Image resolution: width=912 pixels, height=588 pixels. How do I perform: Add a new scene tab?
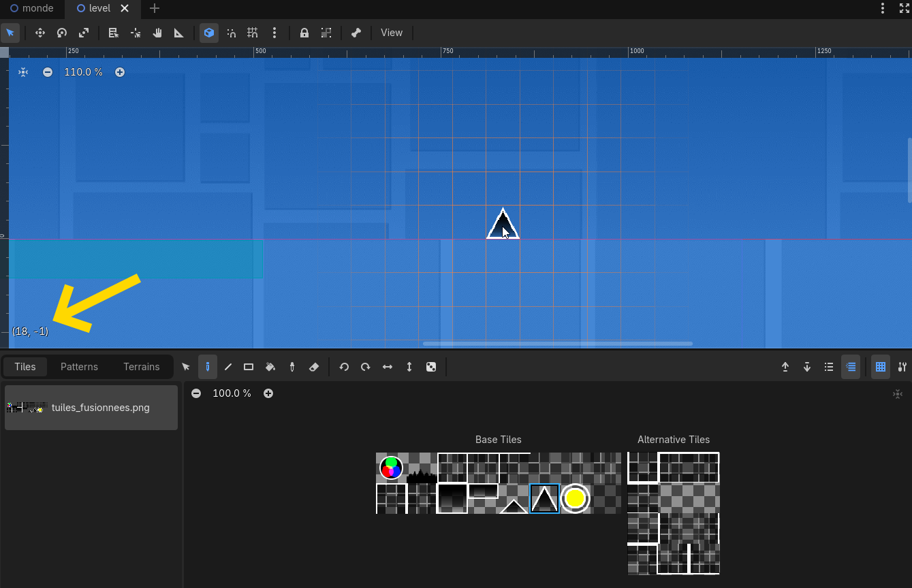coord(155,8)
